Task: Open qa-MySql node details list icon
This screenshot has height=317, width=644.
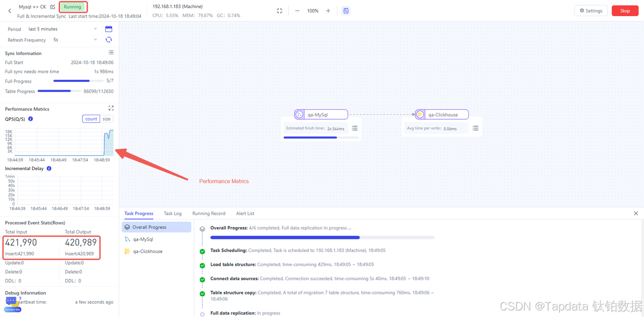Action: pos(355,128)
